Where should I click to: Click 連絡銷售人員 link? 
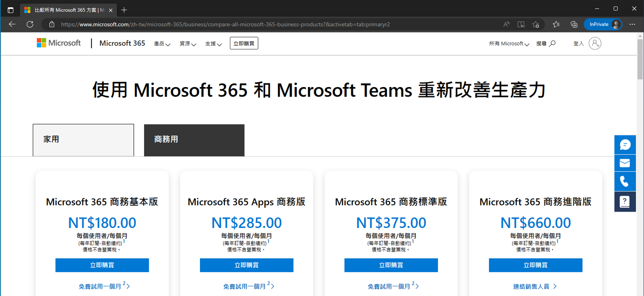pos(535,286)
